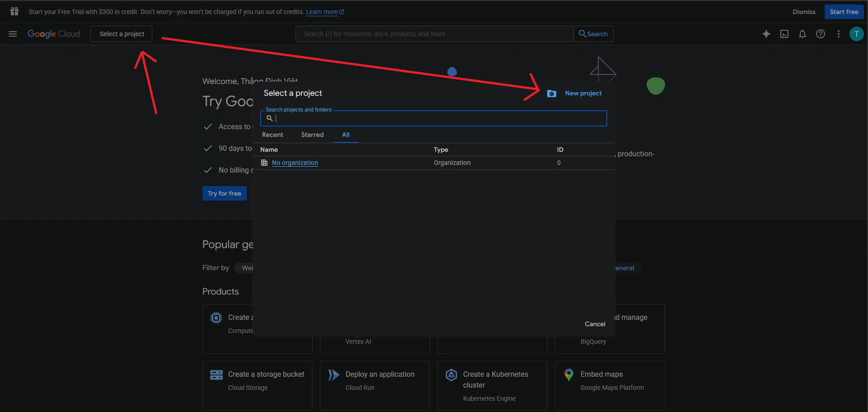The width and height of the screenshot is (868, 412).
Task: Focus the Search projects and folders field
Action: [x=434, y=118]
